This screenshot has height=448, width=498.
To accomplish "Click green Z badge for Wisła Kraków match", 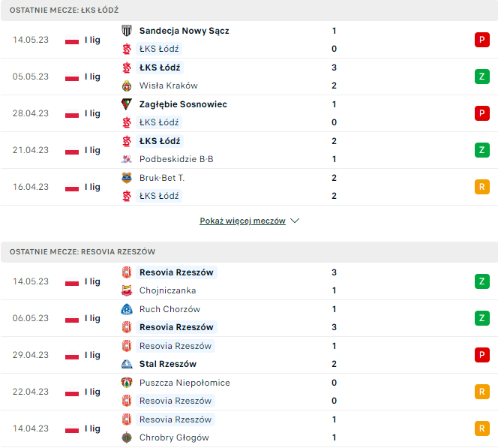I will pyautogui.click(x=481, y=77).
